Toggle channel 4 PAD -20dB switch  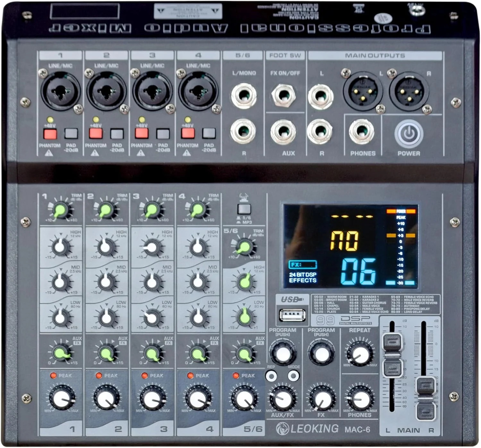pos(209,133)
